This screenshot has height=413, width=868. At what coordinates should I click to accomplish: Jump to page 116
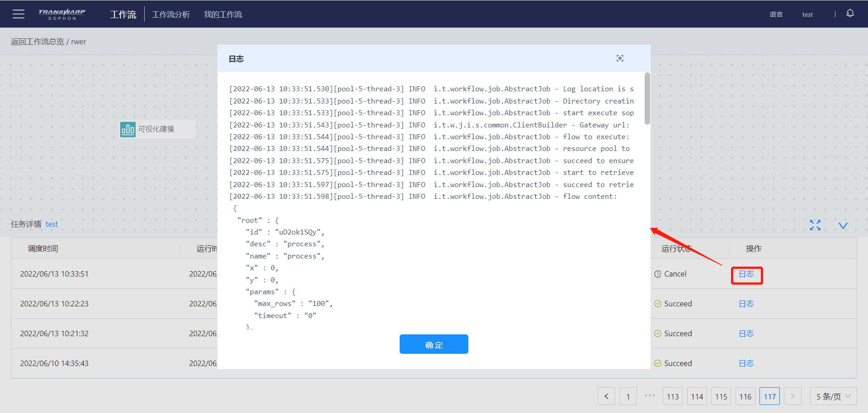click(x=745, y=396)
